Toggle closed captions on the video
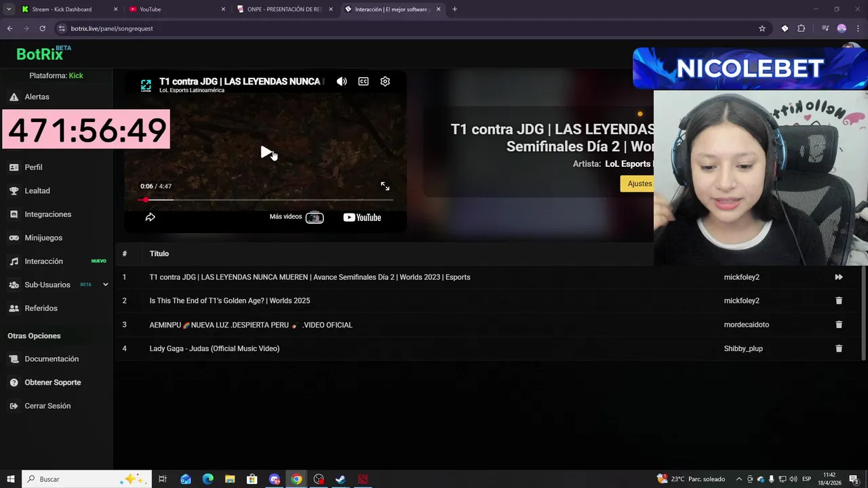The width and height of the screenshot is (868, 488). pos(363,81)
